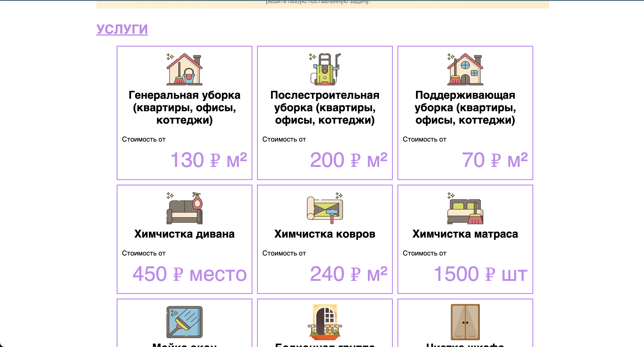Click the 70 ₽ м² price
Image resolution: width=644 pixels, height=347 pixels.
495,160
